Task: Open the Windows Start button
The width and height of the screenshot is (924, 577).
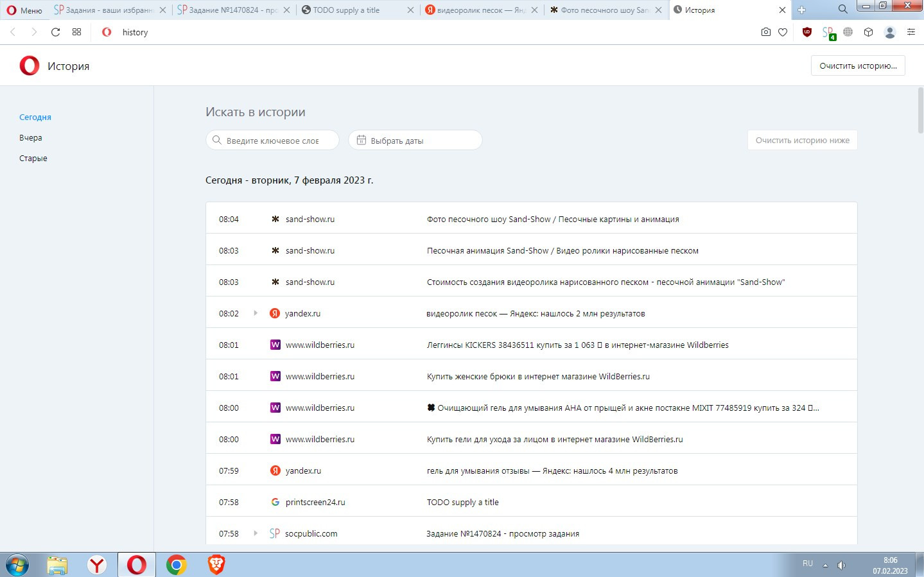Action: point(17,565)
